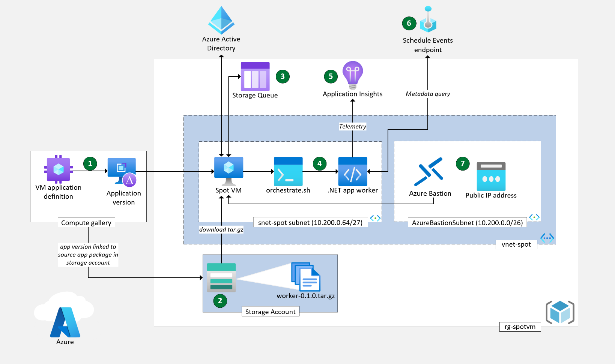Click the Application Insights lightbulb icon
The height and width of the screenshot is (364, 615).
[353, 75]
